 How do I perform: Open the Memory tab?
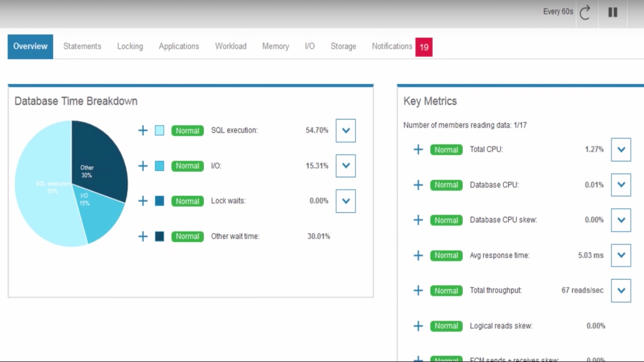[275, 46]
